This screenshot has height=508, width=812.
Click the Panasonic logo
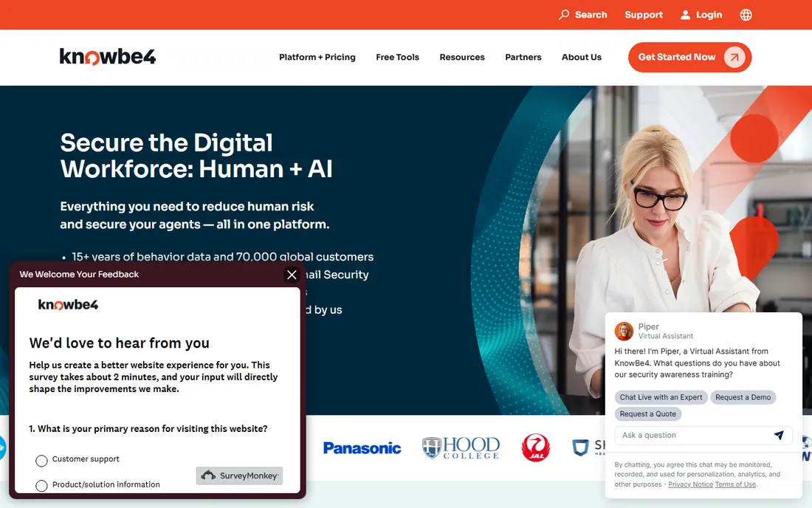[362, 448]
